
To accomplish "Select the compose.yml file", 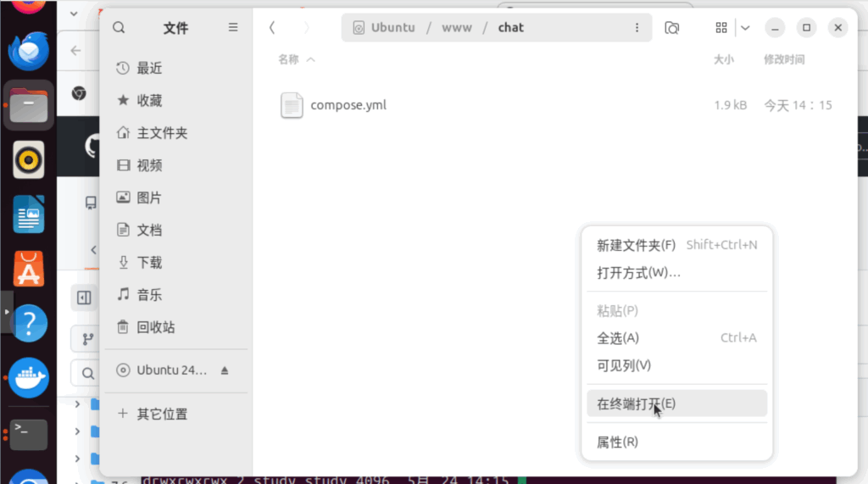I will [x=555, y=105].
